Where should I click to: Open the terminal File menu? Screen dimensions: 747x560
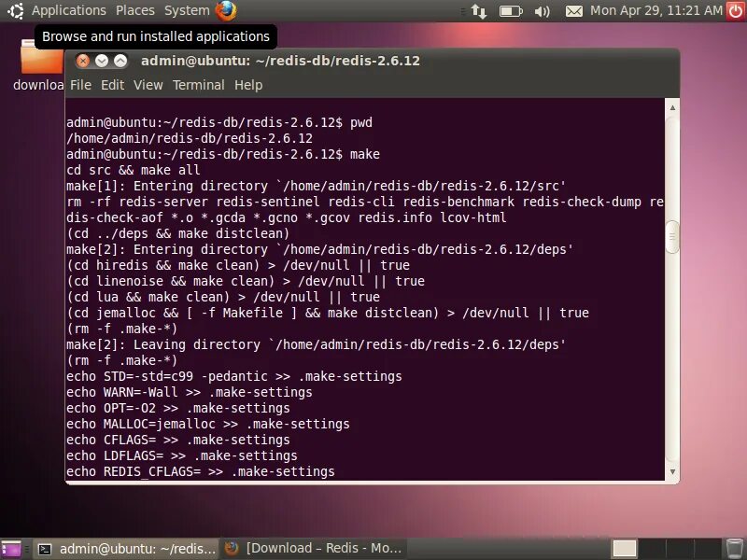pos(81,85)
